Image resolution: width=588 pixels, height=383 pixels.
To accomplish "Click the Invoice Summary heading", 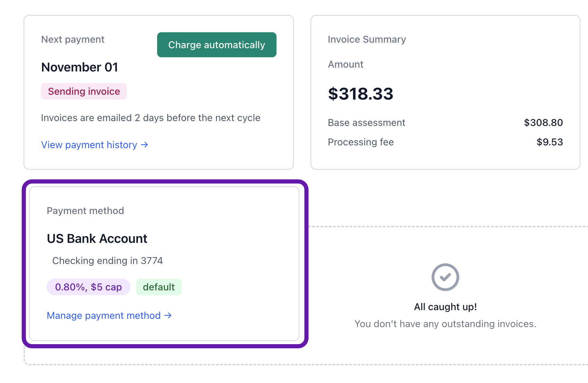I will [367, 39].
